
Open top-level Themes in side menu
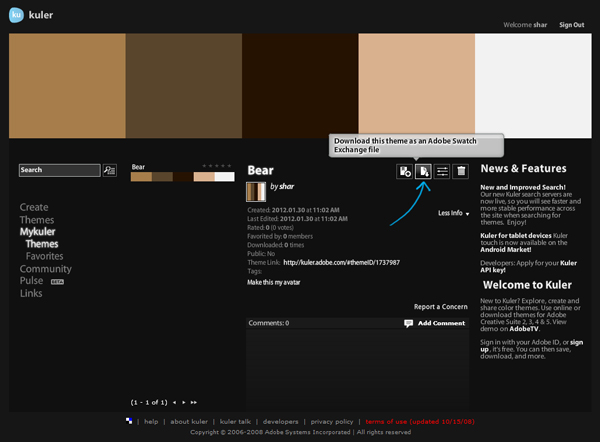(37, 220)
